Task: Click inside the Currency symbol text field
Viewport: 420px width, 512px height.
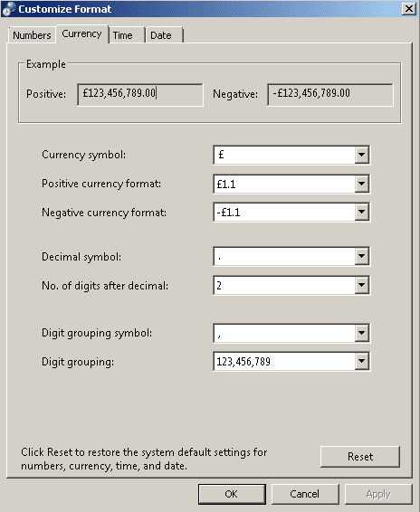Action: 284,155
